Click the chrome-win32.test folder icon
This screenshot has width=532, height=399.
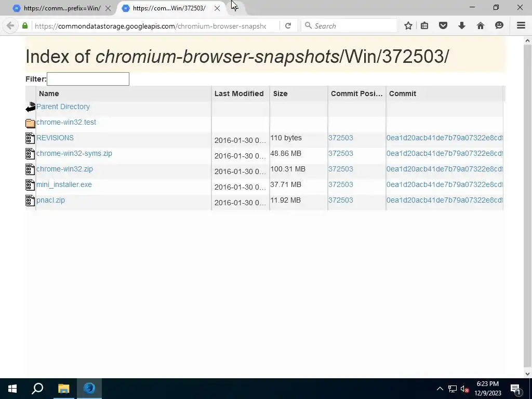[x=30, y=123]
